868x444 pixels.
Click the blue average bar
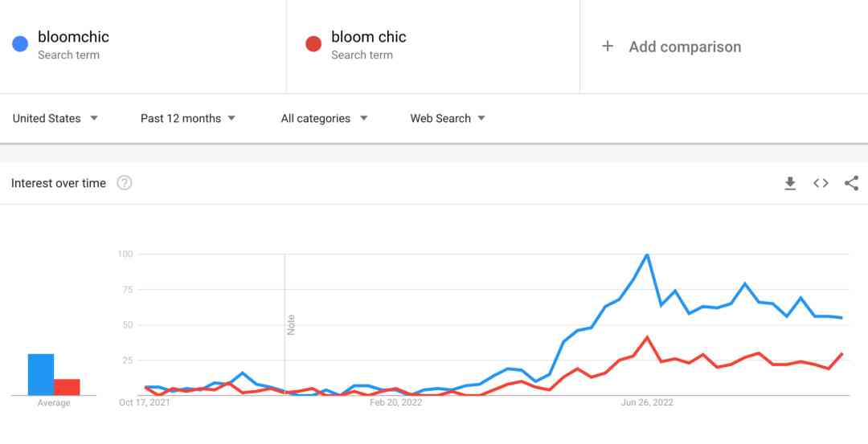coord(41,375)
